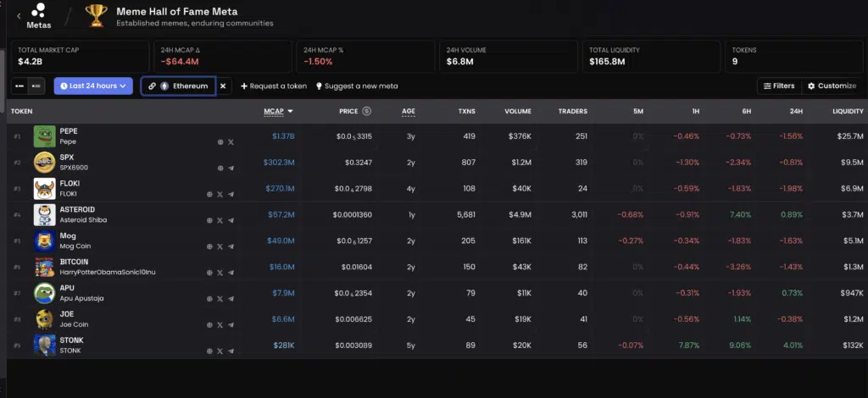Open FLOKI website globe icon
Screen dimensions: 868x398
click(210, 194)
